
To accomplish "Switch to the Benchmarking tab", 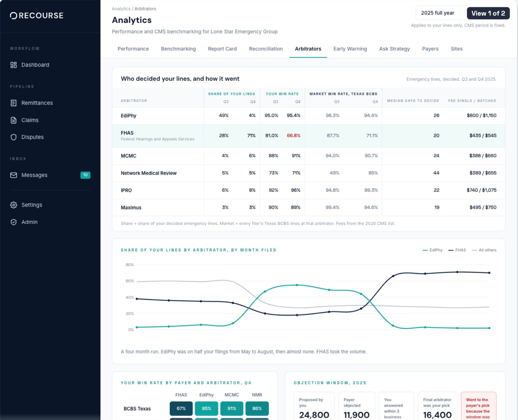I will tap(178, 49).
